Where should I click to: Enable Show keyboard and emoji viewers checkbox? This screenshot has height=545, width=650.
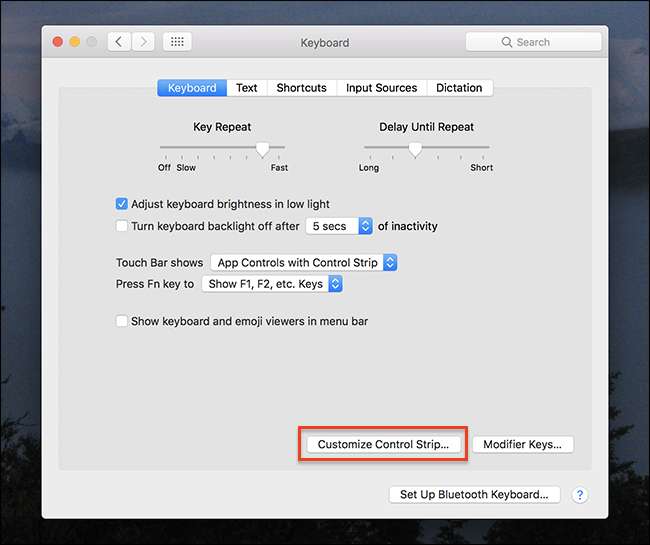[123, 321]
